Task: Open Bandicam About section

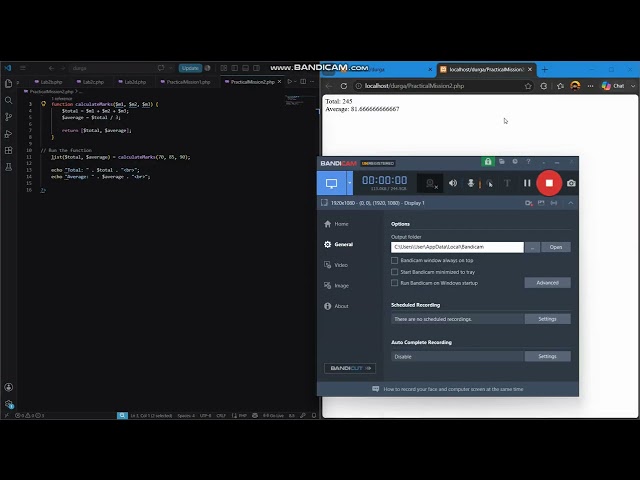Action: (336, 306)
